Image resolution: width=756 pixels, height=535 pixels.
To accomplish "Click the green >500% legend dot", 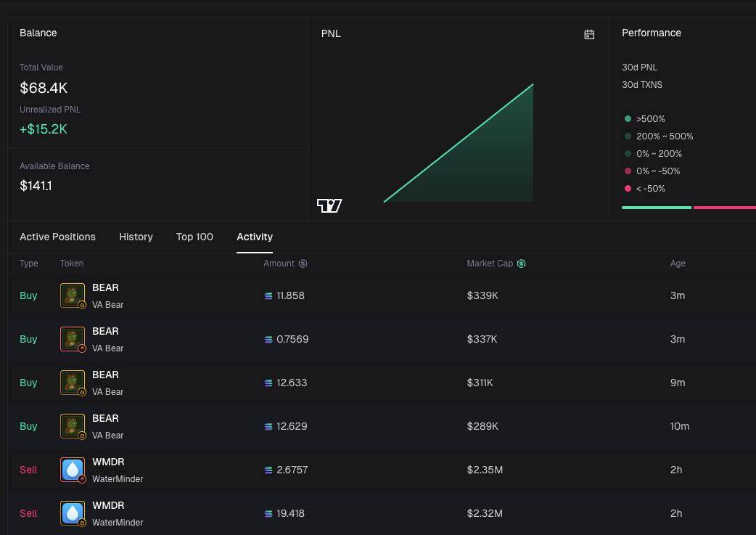I will (x=628, y=118).
